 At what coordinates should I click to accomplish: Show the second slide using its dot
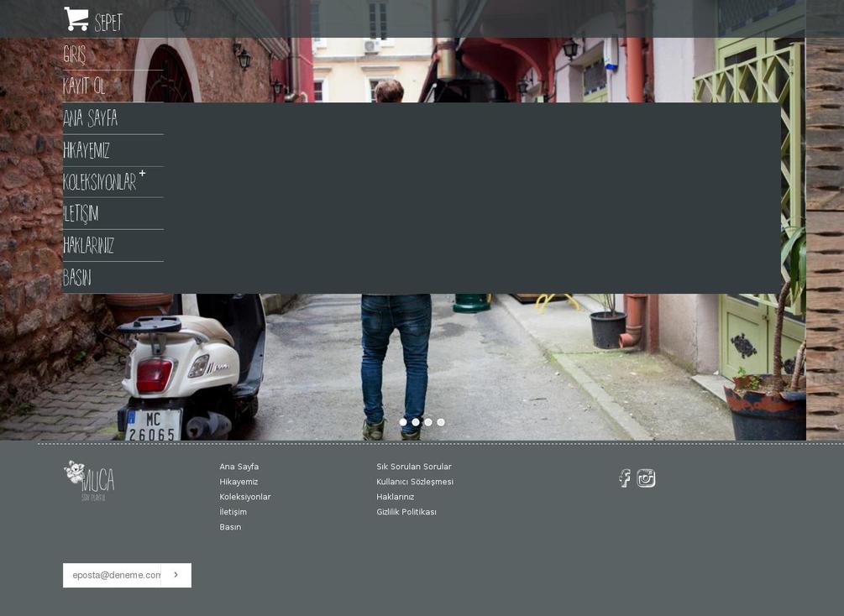416,422
